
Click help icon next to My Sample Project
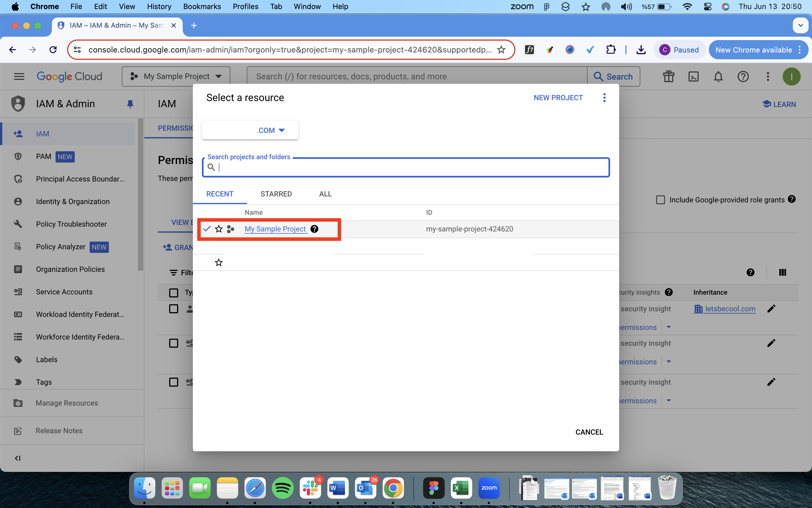314,229
